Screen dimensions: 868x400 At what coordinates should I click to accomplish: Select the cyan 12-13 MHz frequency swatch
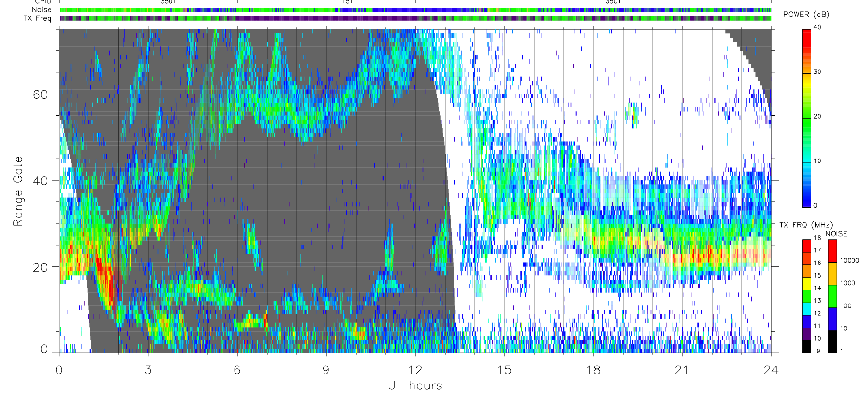(x=807, y=309)
